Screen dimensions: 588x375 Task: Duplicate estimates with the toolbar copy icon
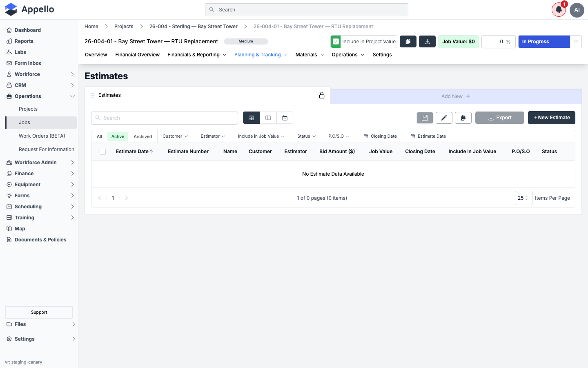pos(463,118)
